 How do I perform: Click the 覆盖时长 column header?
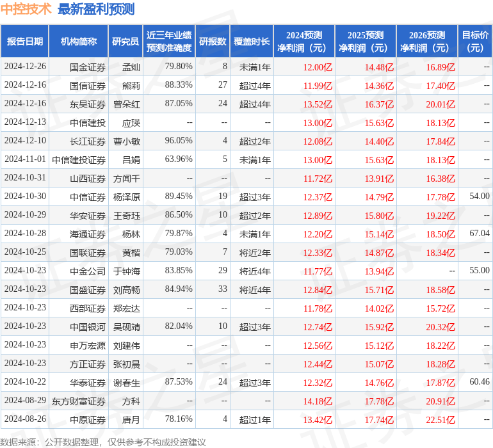251,42
